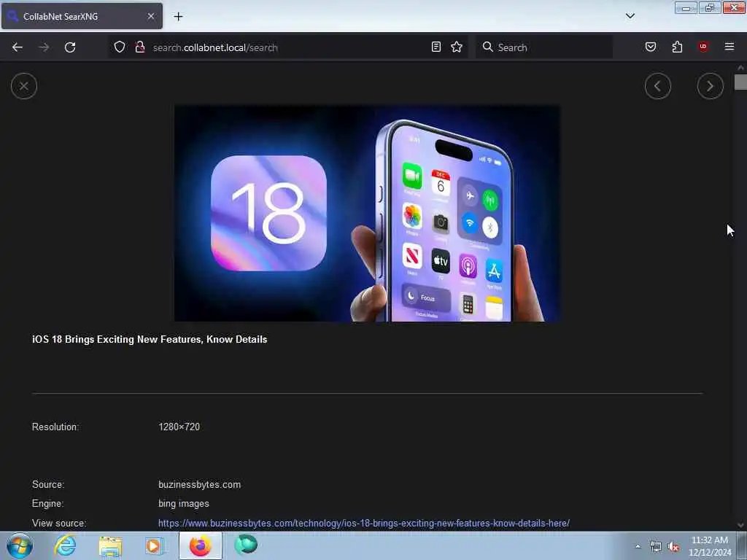
Task: Reload the current page
Action: pos(70,47)
